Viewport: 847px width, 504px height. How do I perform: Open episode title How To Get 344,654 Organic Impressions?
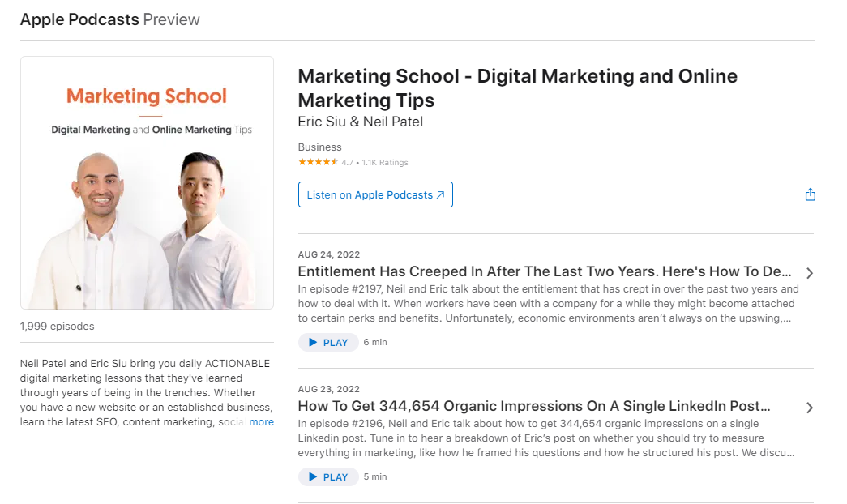point(534,406)
